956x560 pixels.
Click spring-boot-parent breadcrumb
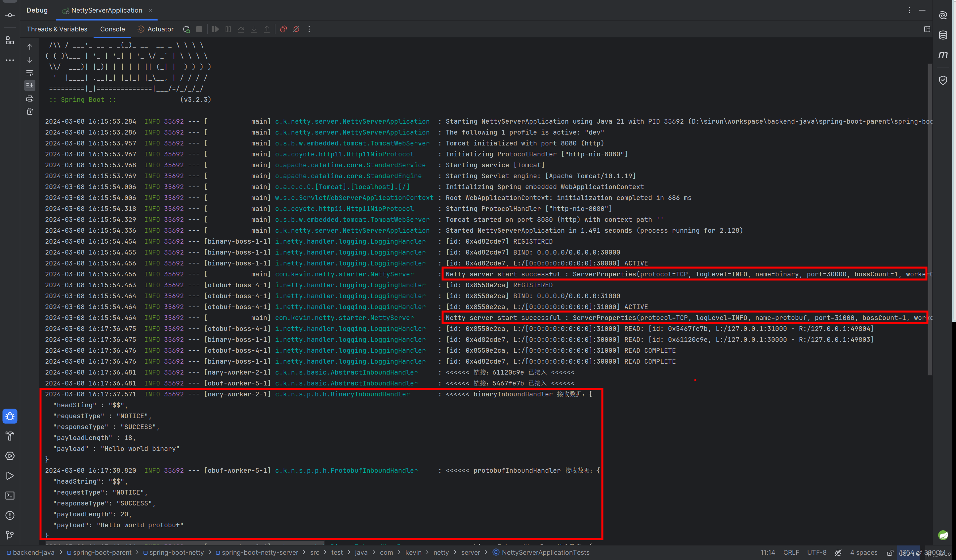pos(99,552)
